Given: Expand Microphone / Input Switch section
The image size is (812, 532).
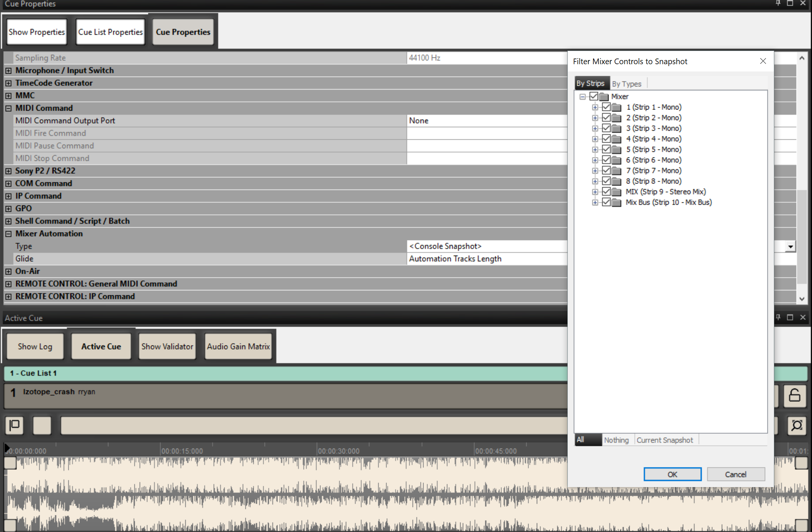Looking at the screenshot, I should click(8, 71).
